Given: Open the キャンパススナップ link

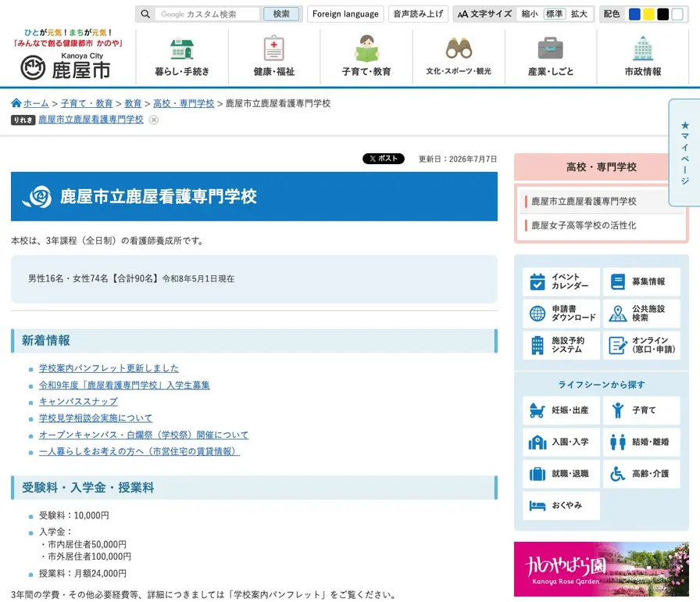Looking at the screenshot, I should pyautogui.click(x=78, y=402).
